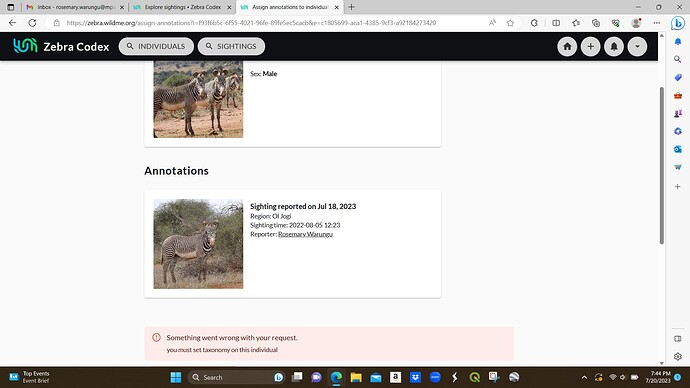Image resolution: width=690 pixels, height=388 pixels.
Task: Toggle split screen view
Action: [x=556, y=23]
